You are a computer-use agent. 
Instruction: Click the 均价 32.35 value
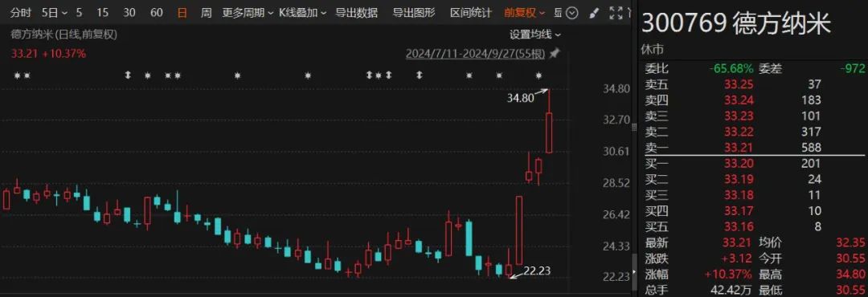[x=850, y=242]
